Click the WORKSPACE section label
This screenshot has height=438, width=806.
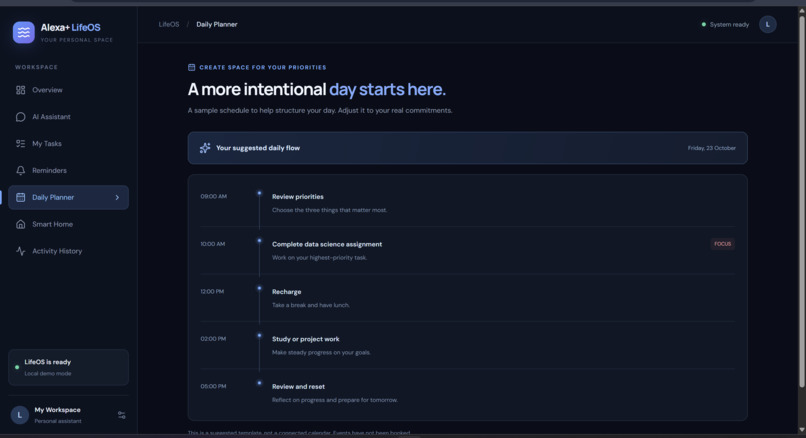click(x=36, y=67)
